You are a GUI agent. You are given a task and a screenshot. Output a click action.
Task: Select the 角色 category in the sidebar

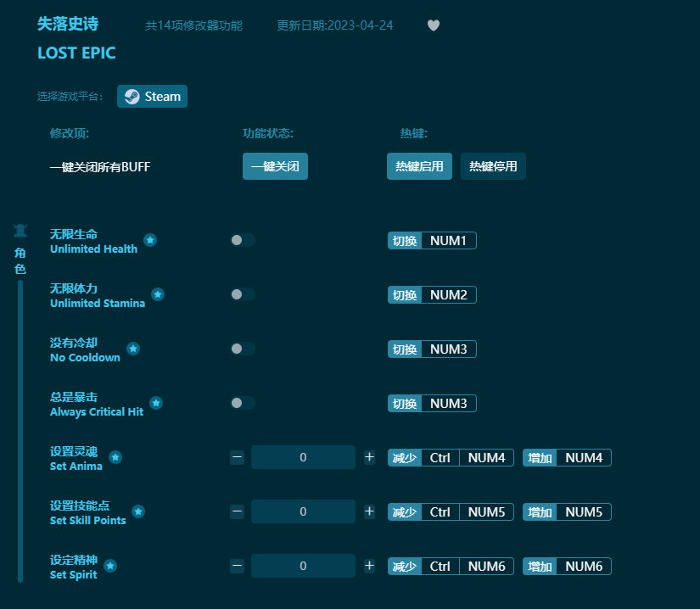[x=20, y=259]
